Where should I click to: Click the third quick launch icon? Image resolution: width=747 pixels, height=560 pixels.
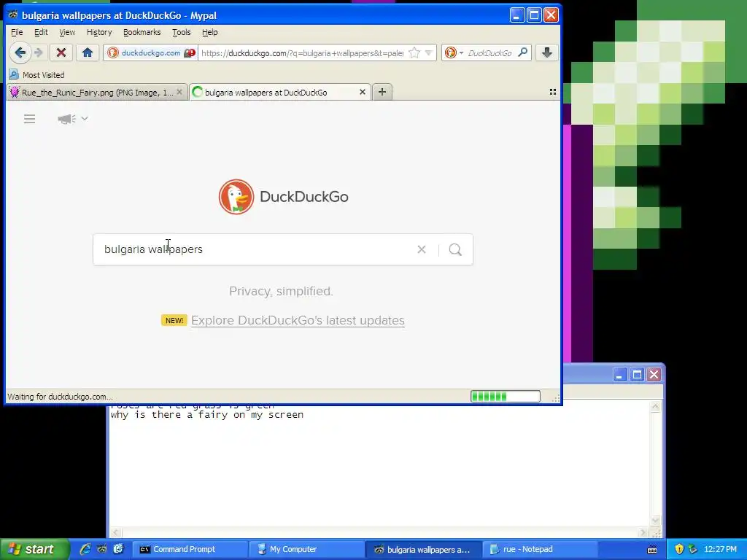pos(118,549)
